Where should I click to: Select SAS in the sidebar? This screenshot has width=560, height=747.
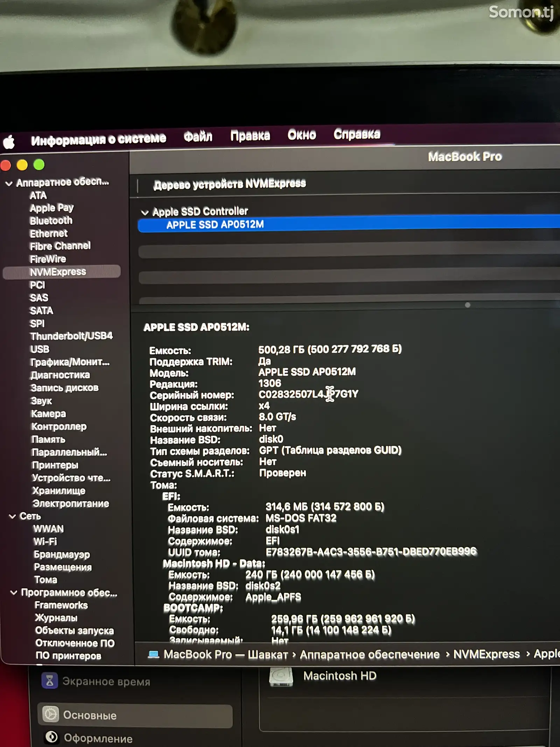click(x=39, y=298)
